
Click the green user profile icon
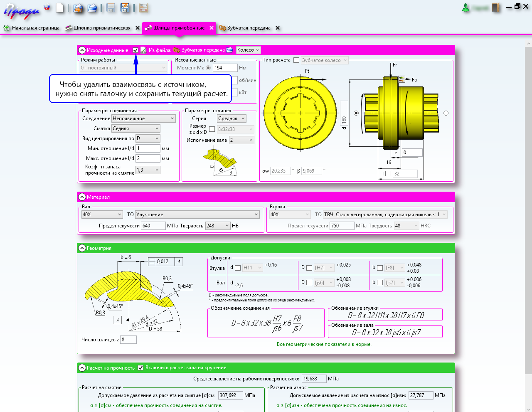pos(466,8)
